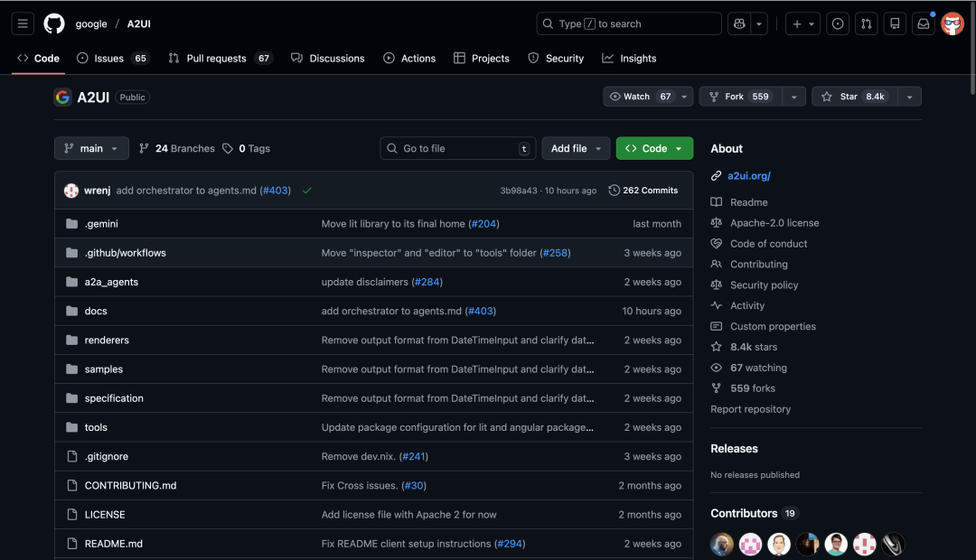Viewport: 976px width, 560px height.
Task: Switch to the Insights tab
Action: click(629, 58)
